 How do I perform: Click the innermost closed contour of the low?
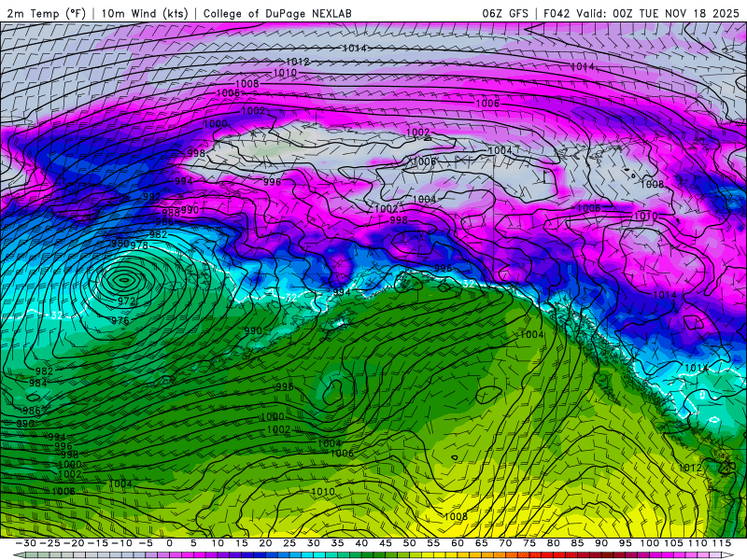coord(124,280)
